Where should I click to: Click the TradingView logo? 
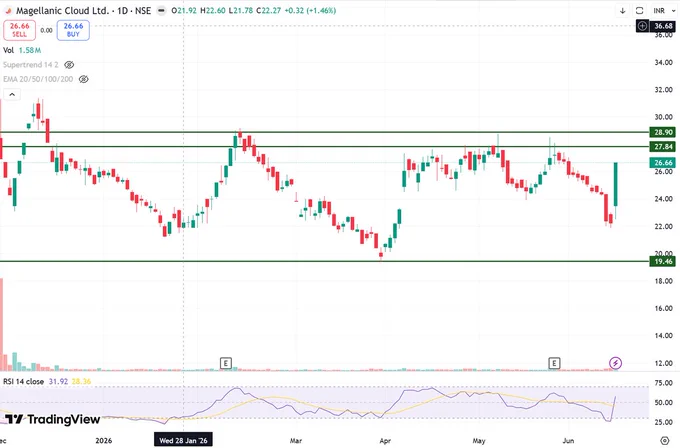click(x=52, y=419)
